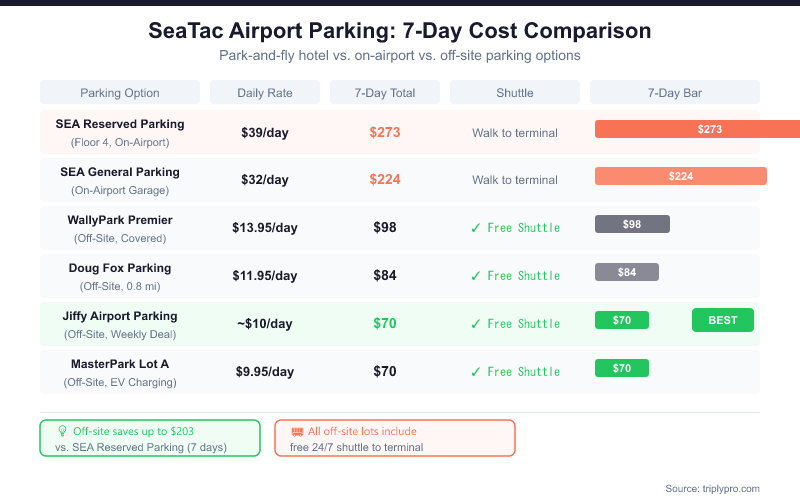Click the gray $98 WallyPark bar
The width and height of the screenshot is (800, 500).
[x=632, y=224]
